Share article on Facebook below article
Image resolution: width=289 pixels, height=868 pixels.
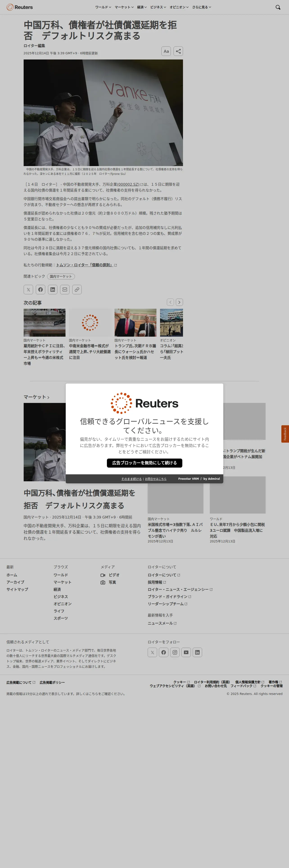40,289
